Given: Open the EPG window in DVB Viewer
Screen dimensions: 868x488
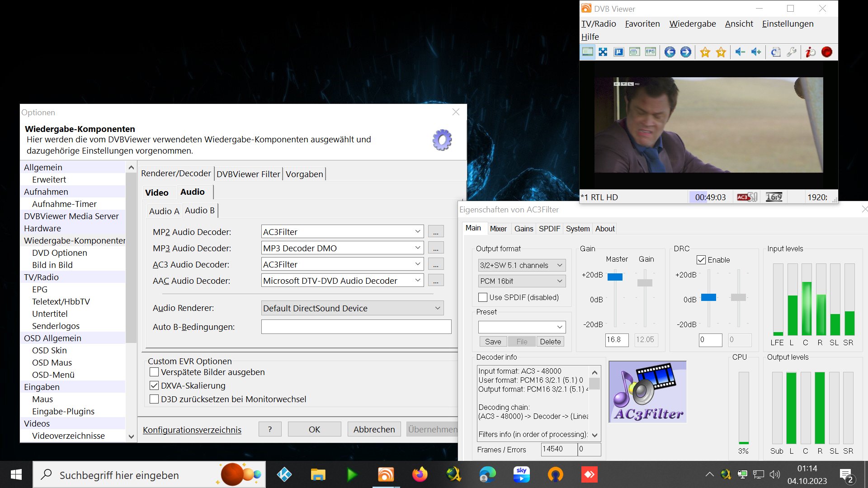Looking at the screenshot, I should click(650, 52).
